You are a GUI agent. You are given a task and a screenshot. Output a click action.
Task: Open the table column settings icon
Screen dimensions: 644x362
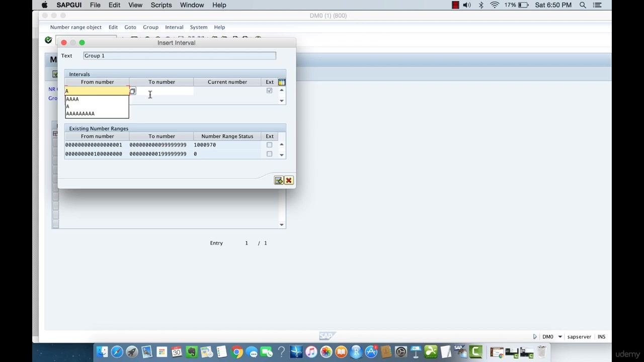point(282,82)
